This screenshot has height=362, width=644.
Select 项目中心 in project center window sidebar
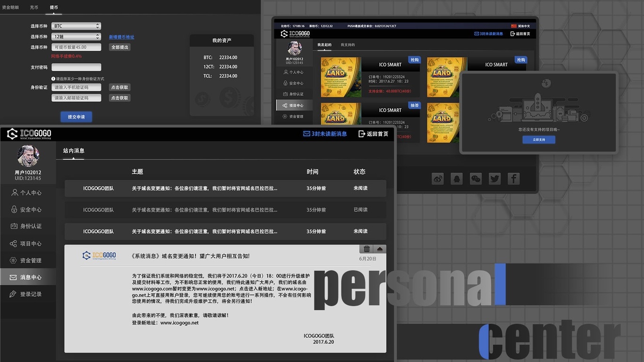[293, 105]
